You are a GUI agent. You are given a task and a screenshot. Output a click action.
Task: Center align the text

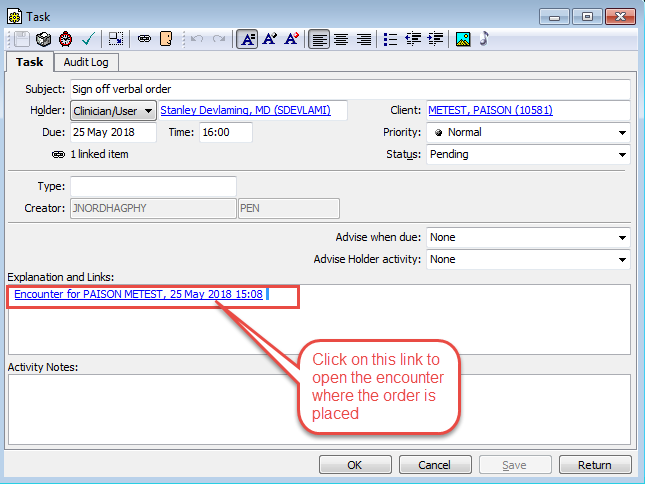341,39
